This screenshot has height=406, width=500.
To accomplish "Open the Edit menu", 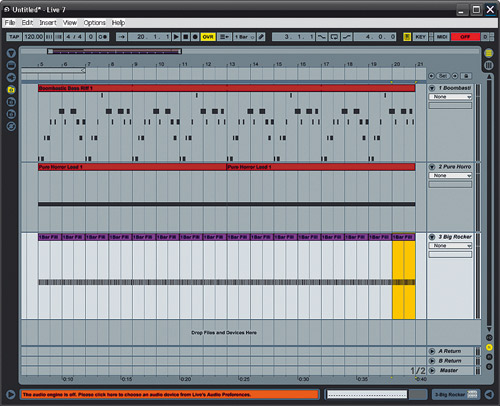I will coord(27,23).
